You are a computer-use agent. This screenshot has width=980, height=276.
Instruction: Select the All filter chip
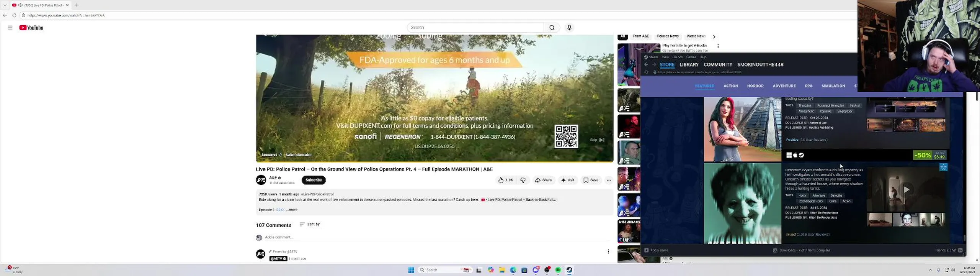coord(622,37)
